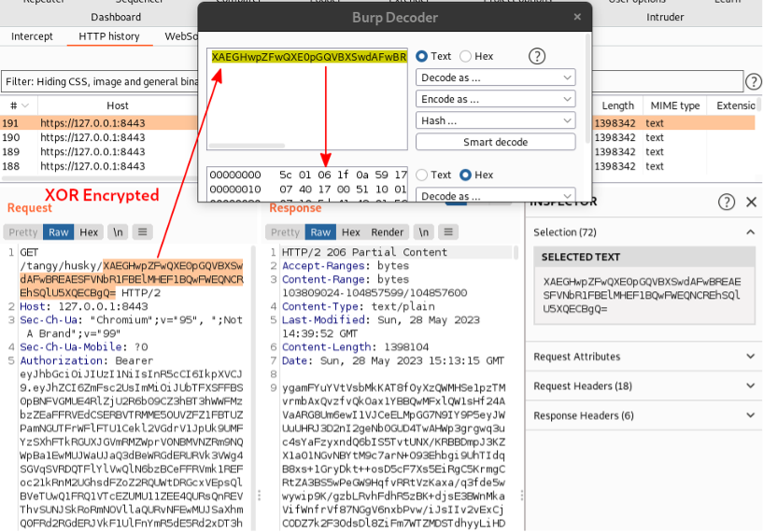763x532 pixels.
Task: Open the Response hamburger menu icon
Action: (x=449, y=231)
